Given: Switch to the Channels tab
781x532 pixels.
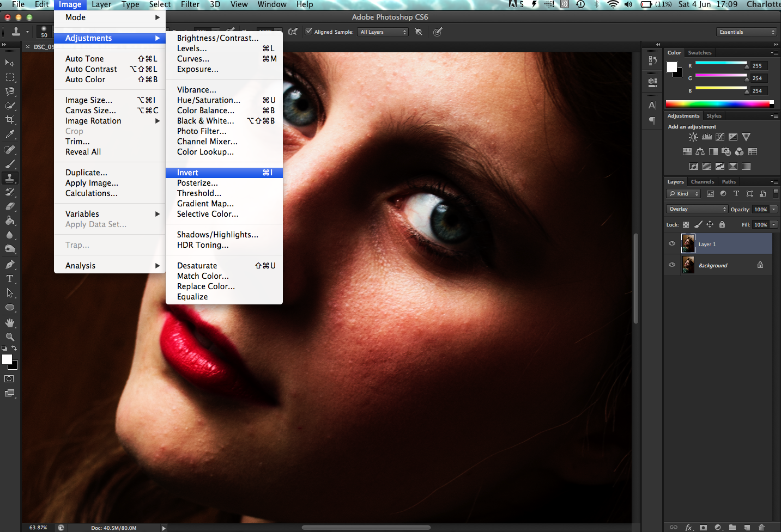Looking at the screenshot, I should pyautogui.click(x=702, y=182).
